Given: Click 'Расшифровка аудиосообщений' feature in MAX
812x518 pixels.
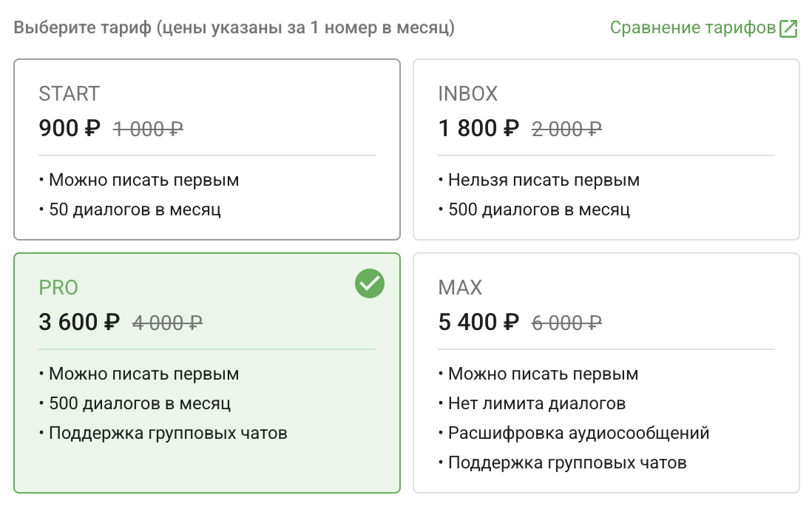Looking at the screenshot, I should click(x=578, y=433).
